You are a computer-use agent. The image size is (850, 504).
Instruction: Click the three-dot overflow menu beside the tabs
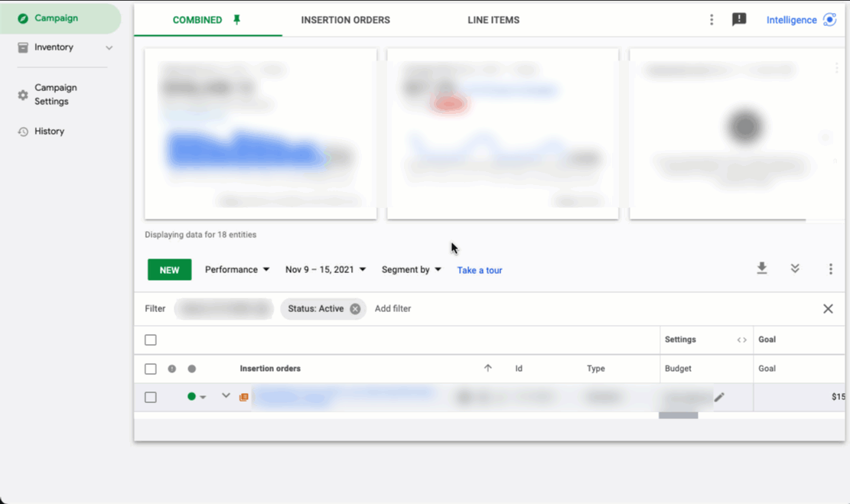click(x=712, y=19)
